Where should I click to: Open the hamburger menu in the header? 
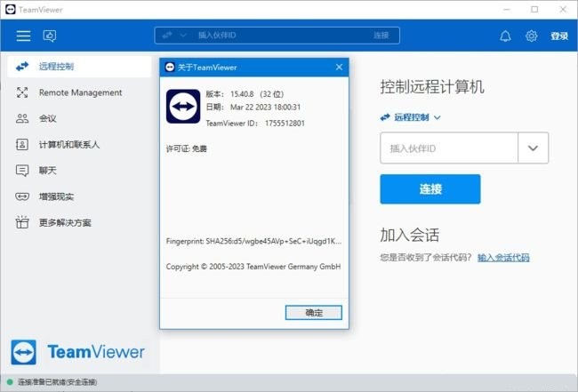(23, 36)
